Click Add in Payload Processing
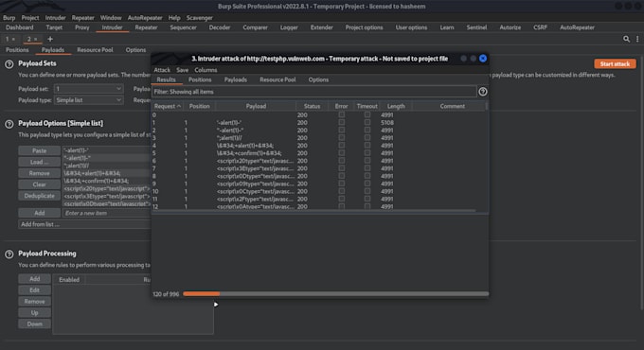 pyautogui.click(x=34, y=279)
